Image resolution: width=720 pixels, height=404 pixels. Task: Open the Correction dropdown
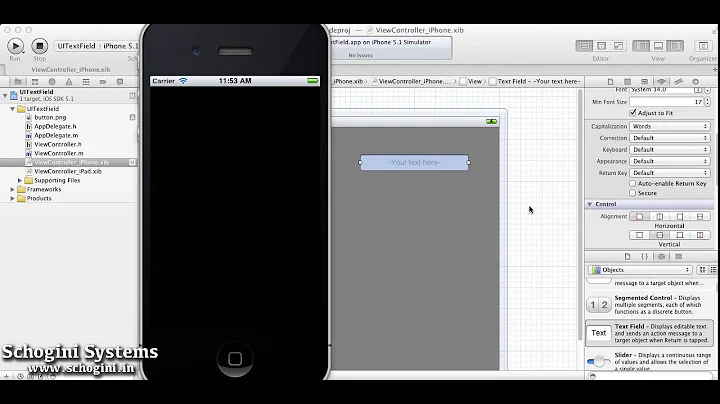click(x=669, y=138)
